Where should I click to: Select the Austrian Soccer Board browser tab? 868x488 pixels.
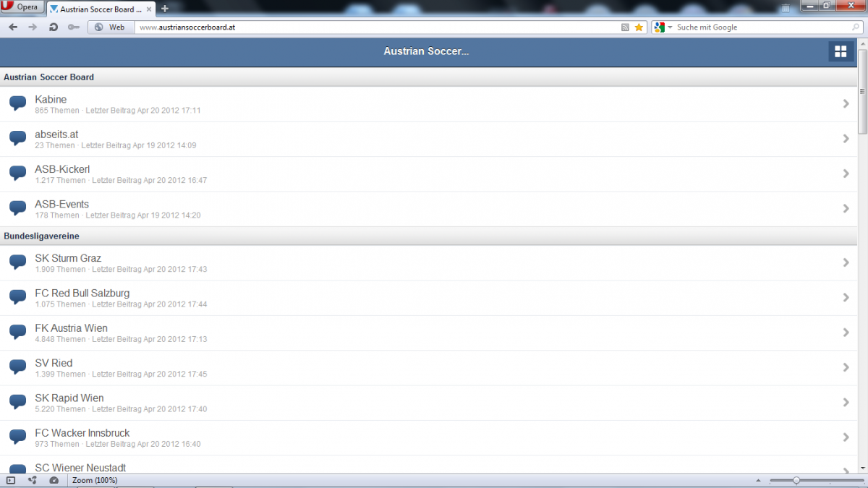[x=100, y=9]
